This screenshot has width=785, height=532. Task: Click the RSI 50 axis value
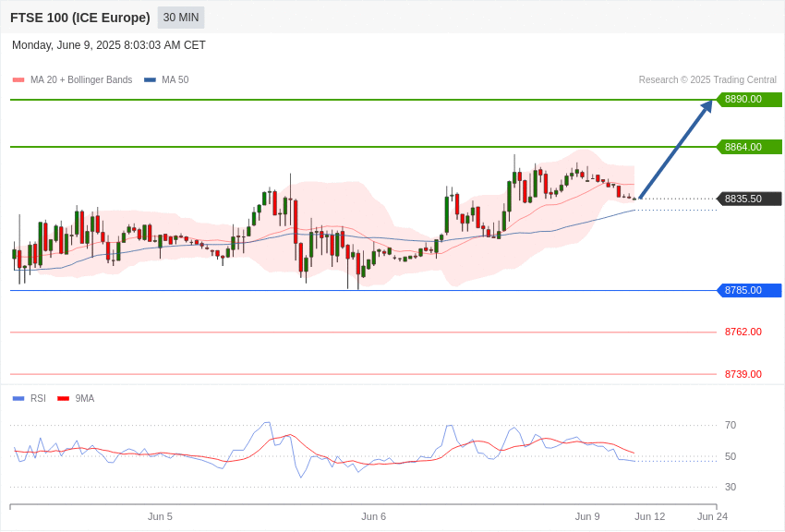click(x=731, y=456)
